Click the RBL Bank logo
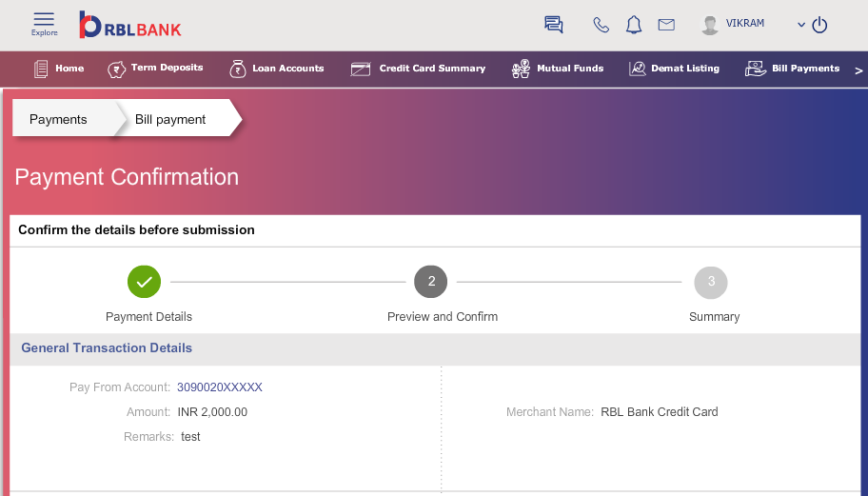This screenshot has width=868, height=496. (x=130, y=25)
